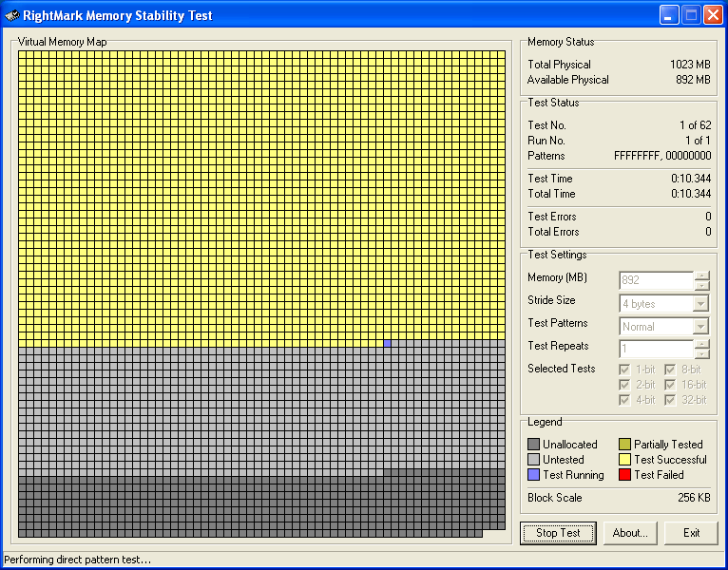Click the Test No. '1 of 62' value
Viewport: 728px width, 570px height.
pos(696,125)
